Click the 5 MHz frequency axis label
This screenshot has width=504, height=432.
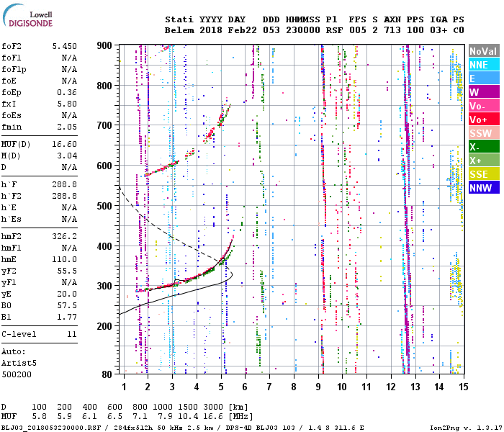(221, 387)
